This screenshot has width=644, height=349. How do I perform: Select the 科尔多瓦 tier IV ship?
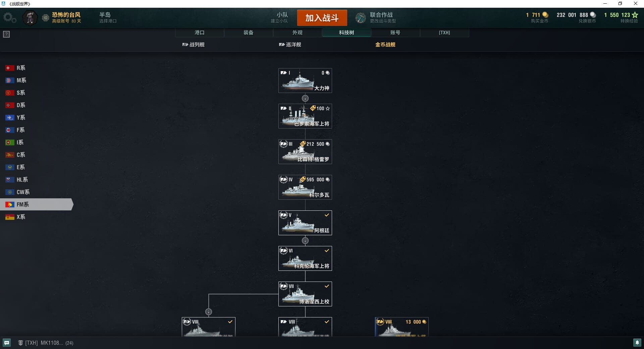pyautogui.click(x=305, y=187)
